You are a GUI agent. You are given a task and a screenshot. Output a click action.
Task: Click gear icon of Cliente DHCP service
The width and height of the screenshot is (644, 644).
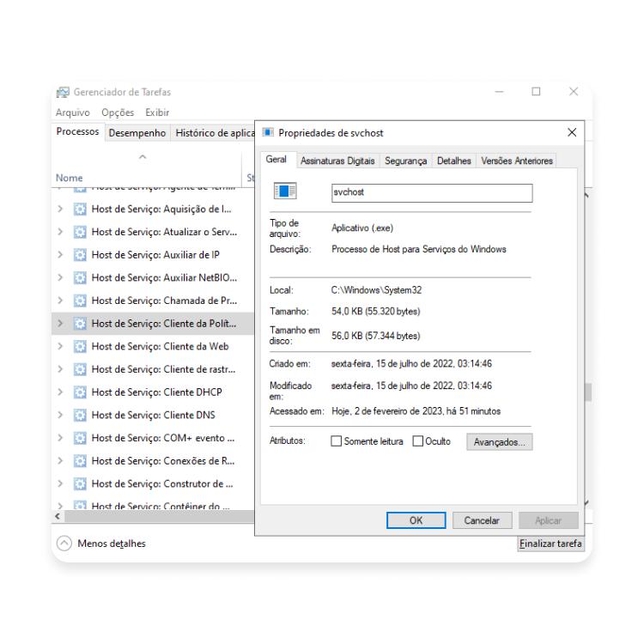pos(80,392)
